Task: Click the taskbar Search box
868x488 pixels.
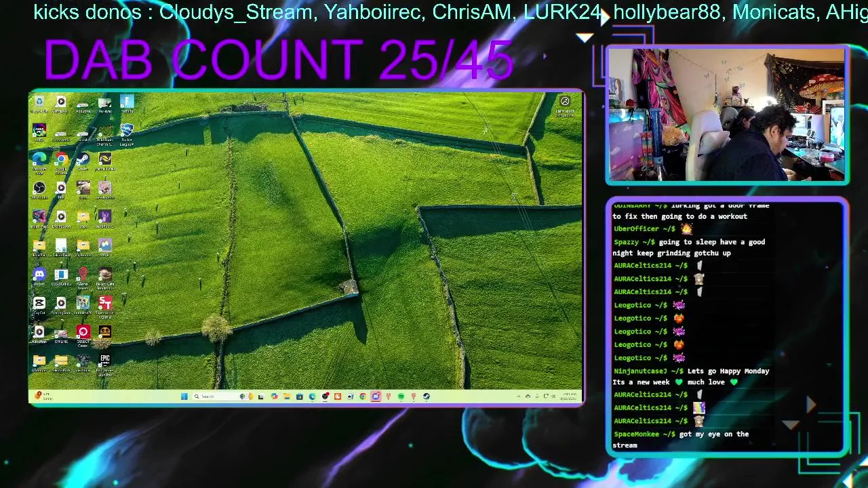Action: [222, 396]
